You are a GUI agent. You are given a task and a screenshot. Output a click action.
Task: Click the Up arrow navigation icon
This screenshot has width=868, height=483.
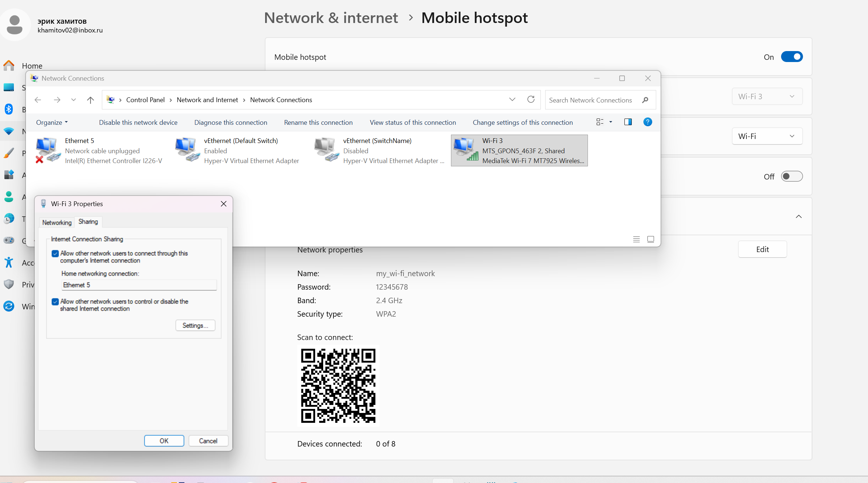pyautogui.click(x=91, y=100)
